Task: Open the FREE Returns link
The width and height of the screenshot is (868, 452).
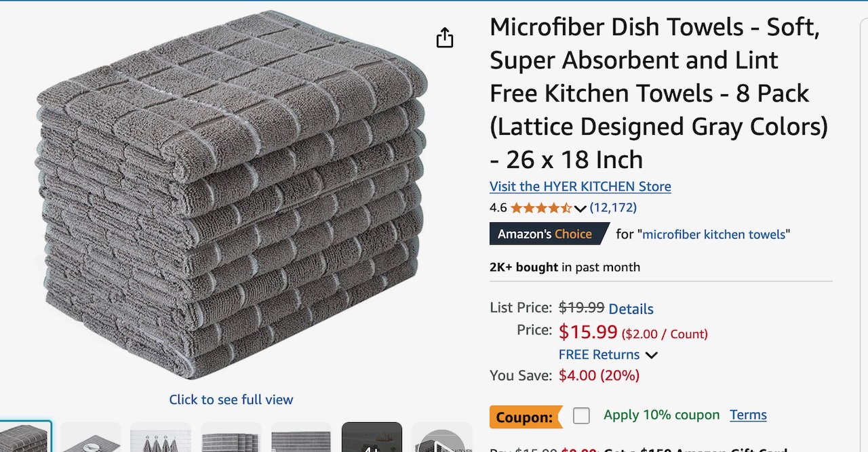Action: pos(599,354)
